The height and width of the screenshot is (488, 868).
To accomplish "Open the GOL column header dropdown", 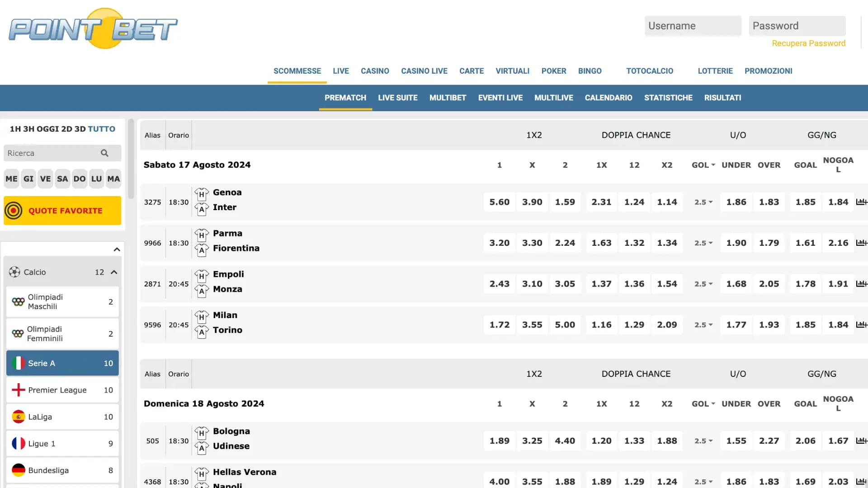I will tap(703, 165).
